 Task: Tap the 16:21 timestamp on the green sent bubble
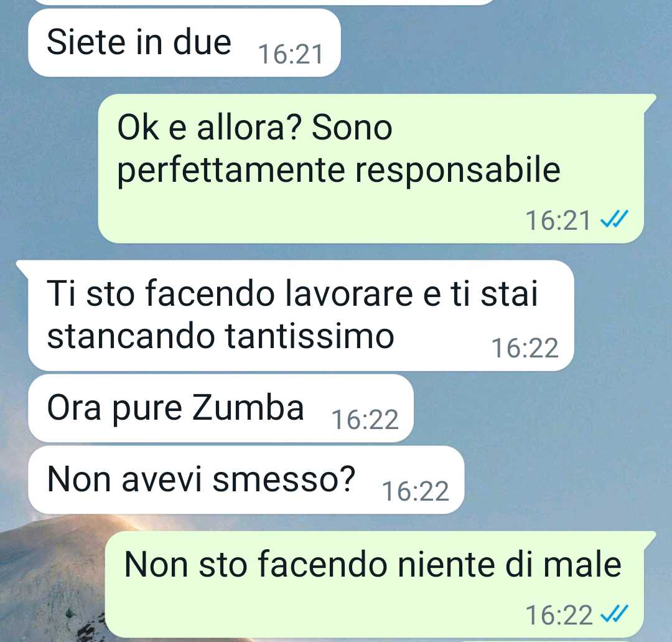click(x=558, y=220)
